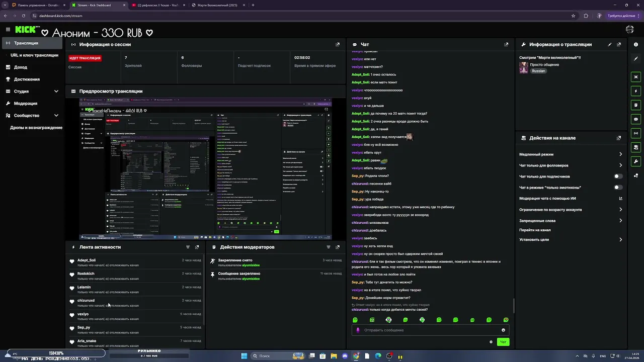The width and height of the screenshot is (644, 362).
Task: Pop out the Chat panel
Action: point(506,44)
